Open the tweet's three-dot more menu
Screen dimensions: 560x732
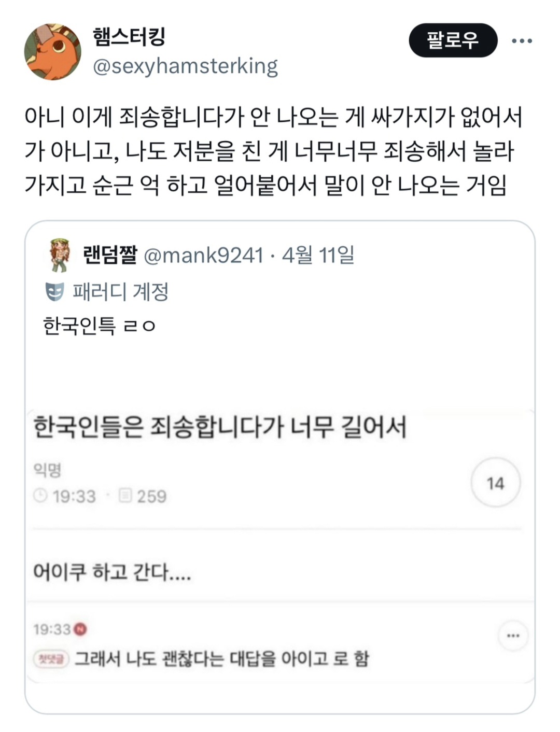(522, 41)
